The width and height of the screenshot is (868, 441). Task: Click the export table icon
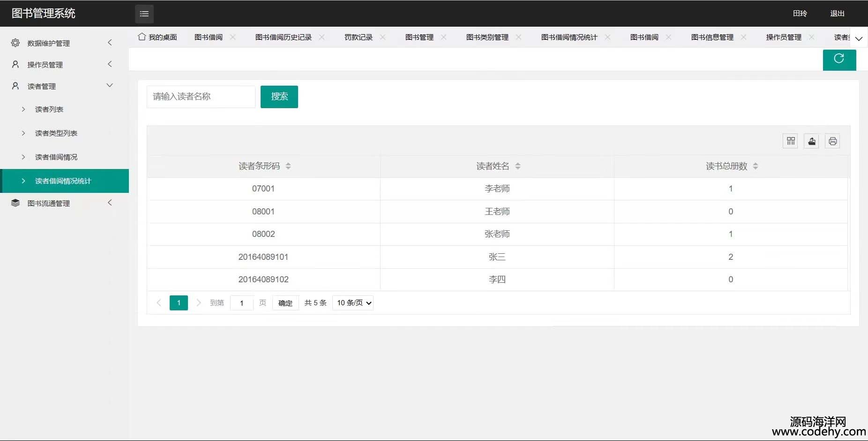coord(811,141)
